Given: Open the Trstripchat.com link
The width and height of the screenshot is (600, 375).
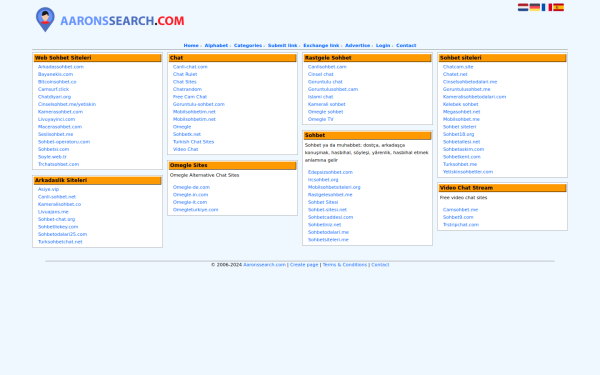Looking at the screenshot, I should tap(460, 225).
